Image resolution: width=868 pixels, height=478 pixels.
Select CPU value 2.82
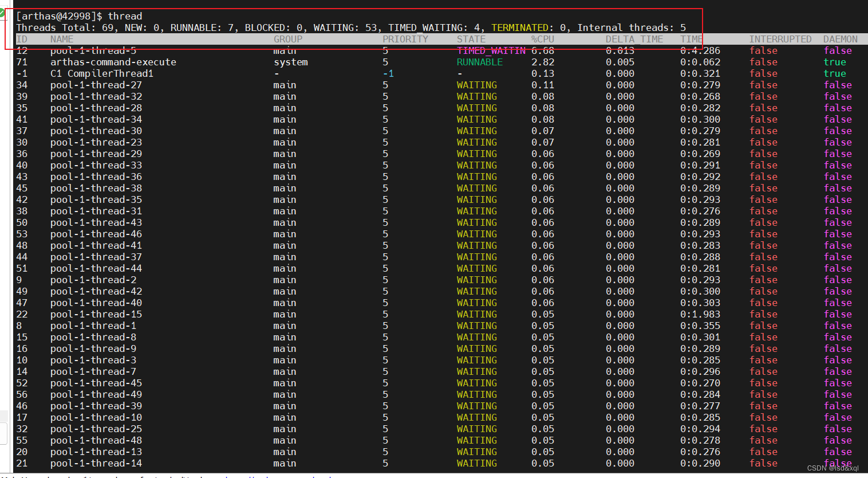[x=543, y=62]
